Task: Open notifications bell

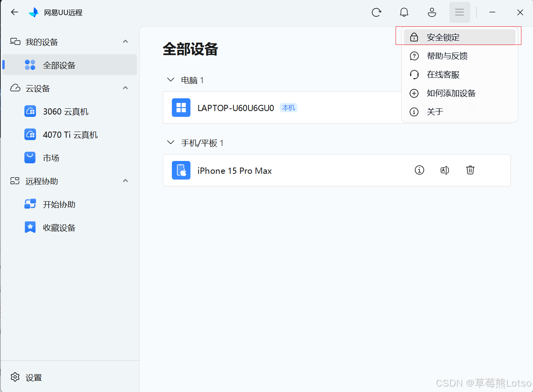Action: click(x=404, y=12)
